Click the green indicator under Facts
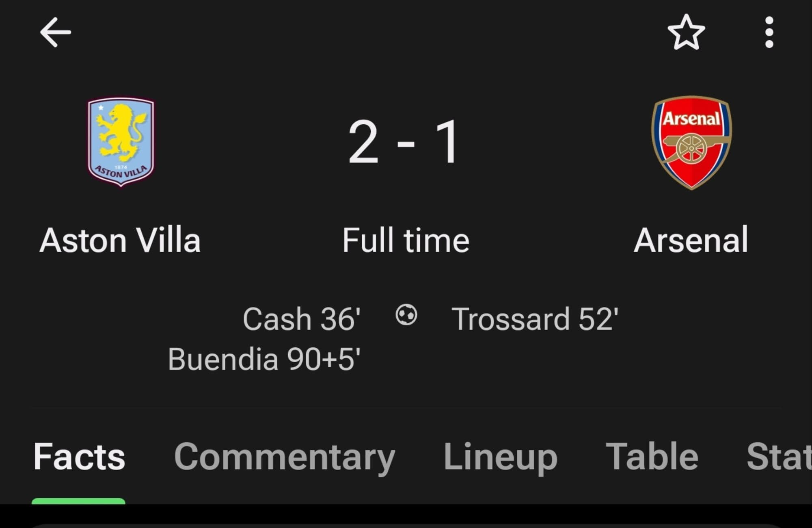Viewport: 812px width, 528px height. [78, 501]
